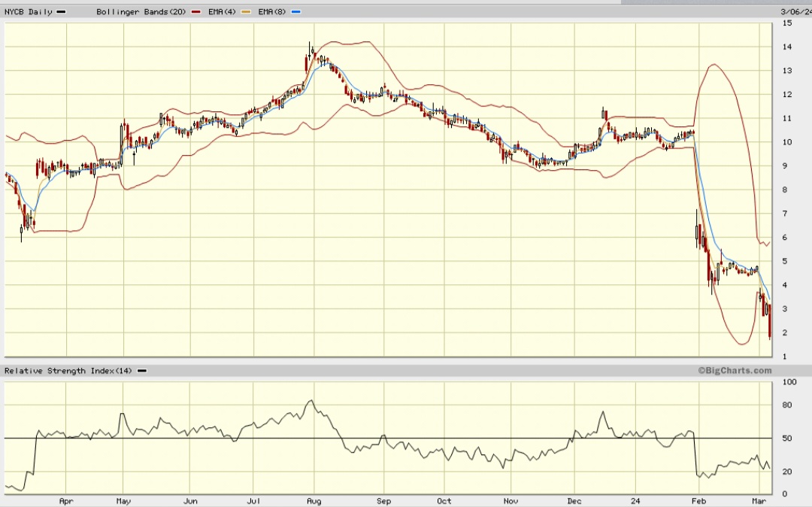Screen dimensions: 812x507
Task: Click the Dec label on time axis
Action: pos(574,501)
